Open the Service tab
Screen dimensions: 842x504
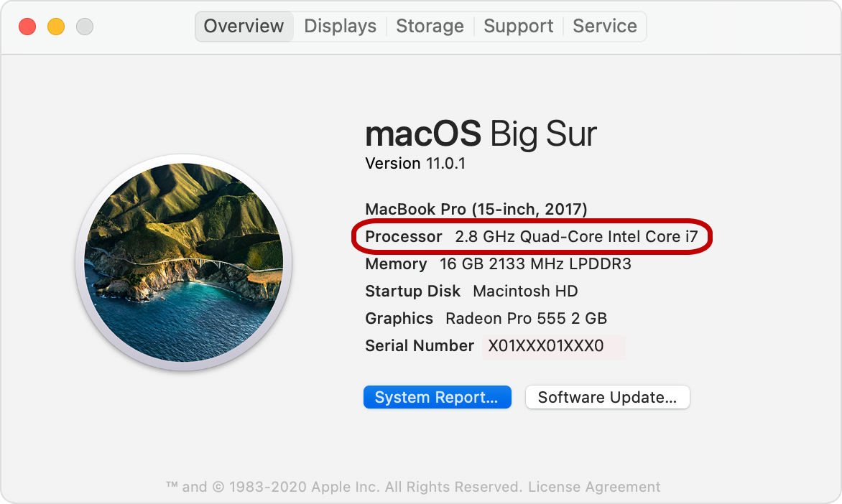point(605,27)
